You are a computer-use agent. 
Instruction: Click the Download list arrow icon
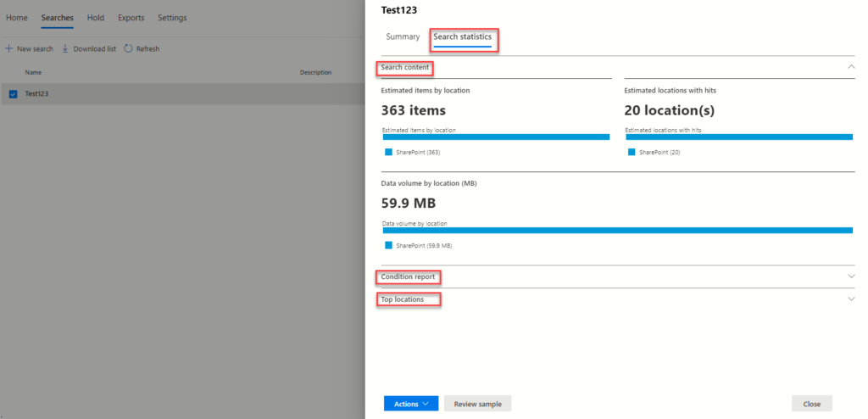[65, 49]
